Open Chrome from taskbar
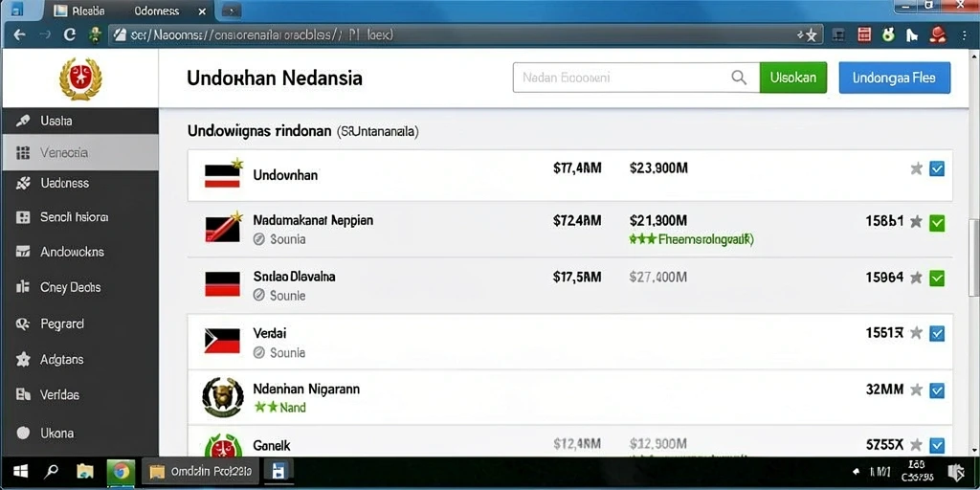The height and width of the screenshot is (490, 980). 121,471
